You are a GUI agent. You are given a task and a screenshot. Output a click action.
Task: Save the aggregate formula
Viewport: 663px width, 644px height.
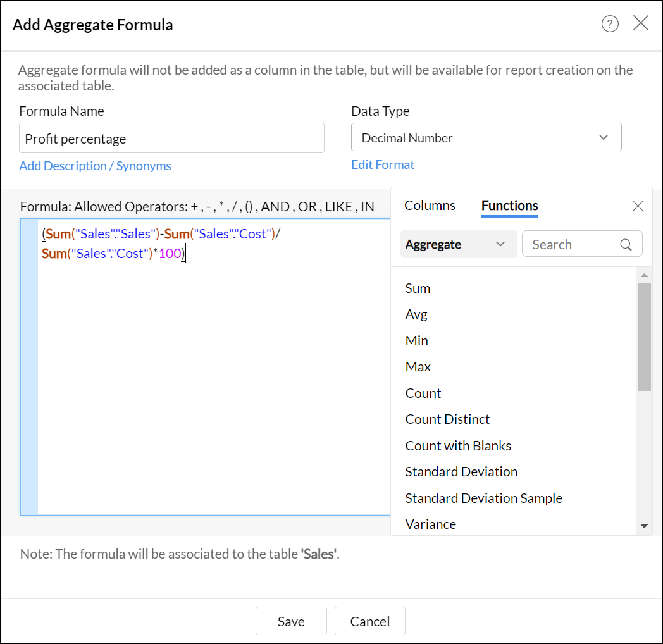pos(291,621)
